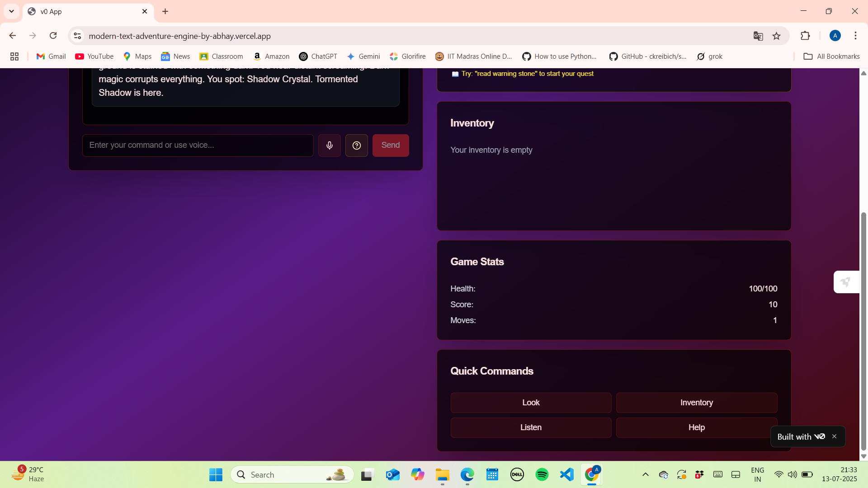Open the All Bookmarks folder
The height and width of the screenshot is (488, 868).
tap(831, 56)
